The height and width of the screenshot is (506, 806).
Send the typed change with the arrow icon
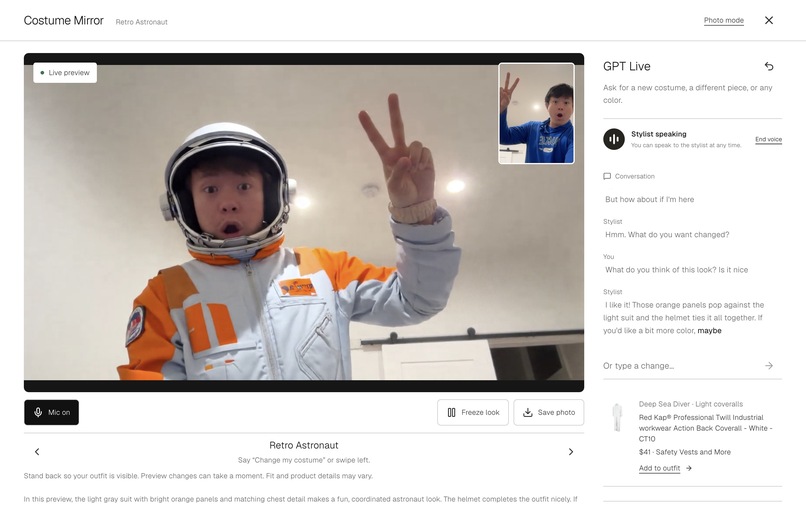[x=768, y=366]
